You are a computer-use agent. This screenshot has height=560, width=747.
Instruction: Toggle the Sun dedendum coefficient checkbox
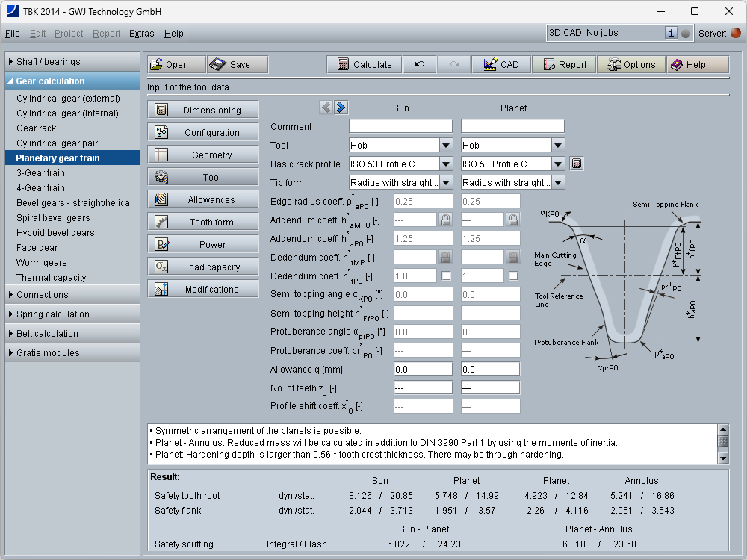pyautogui.click(x=445, y=276)
